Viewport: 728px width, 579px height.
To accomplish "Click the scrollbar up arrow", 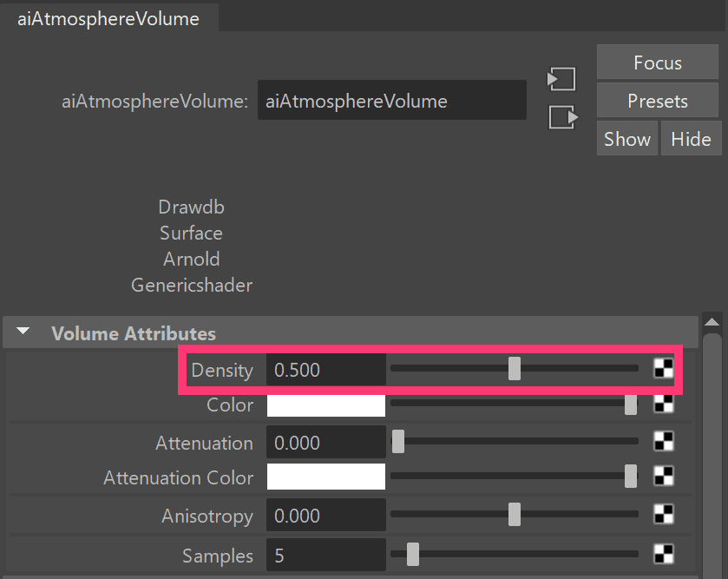I will coord(712,322).
